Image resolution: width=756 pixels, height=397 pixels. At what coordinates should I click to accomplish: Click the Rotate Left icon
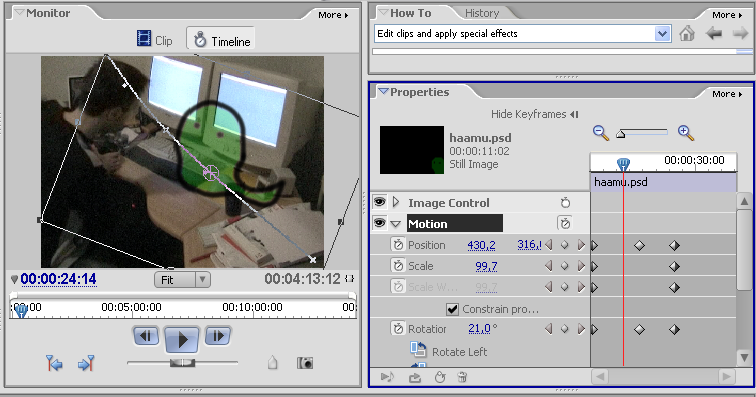[x=418, y=349]
